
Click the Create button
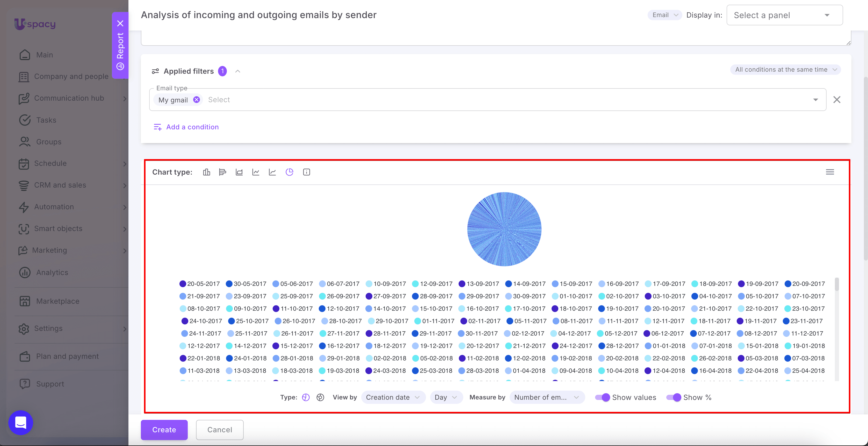coord(164,429)
